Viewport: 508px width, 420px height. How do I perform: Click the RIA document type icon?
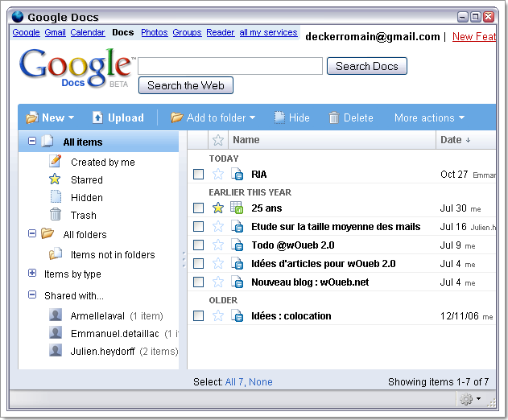pos(237,174)
